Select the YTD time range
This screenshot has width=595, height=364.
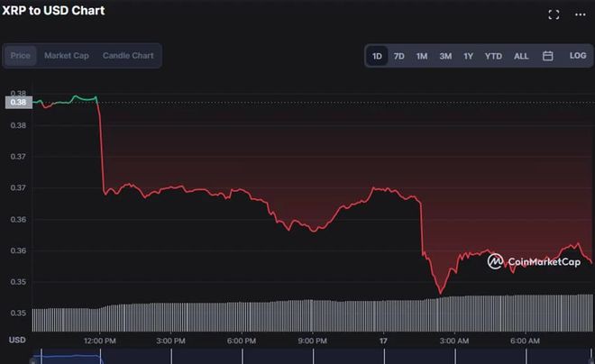[x=493, y=56]
